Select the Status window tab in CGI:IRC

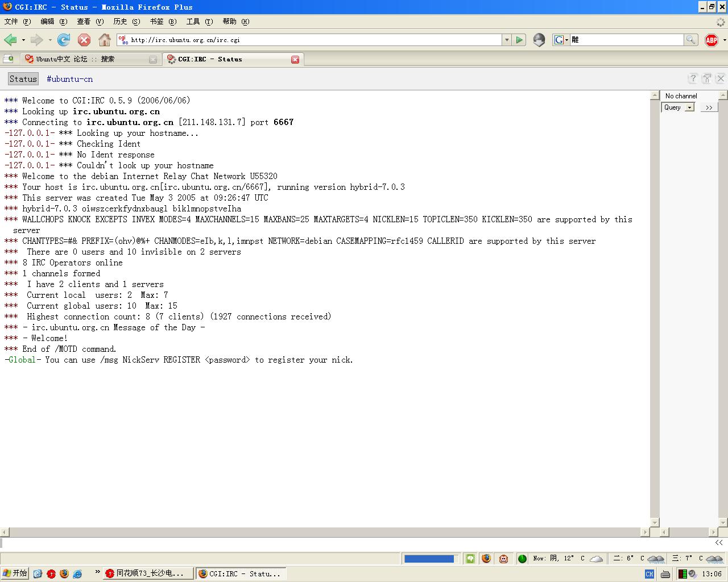[23, 79]
